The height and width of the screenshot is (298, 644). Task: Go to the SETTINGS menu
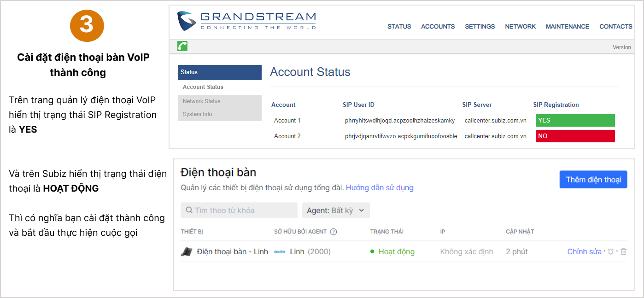tap(480, 27)
